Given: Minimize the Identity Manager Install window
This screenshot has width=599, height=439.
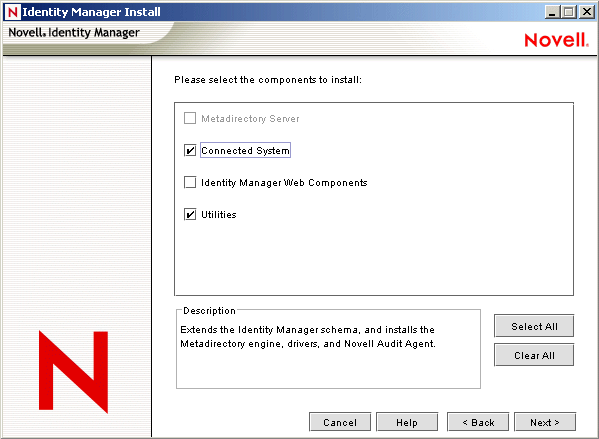Looking at the screenshot, I should [551, 12].
